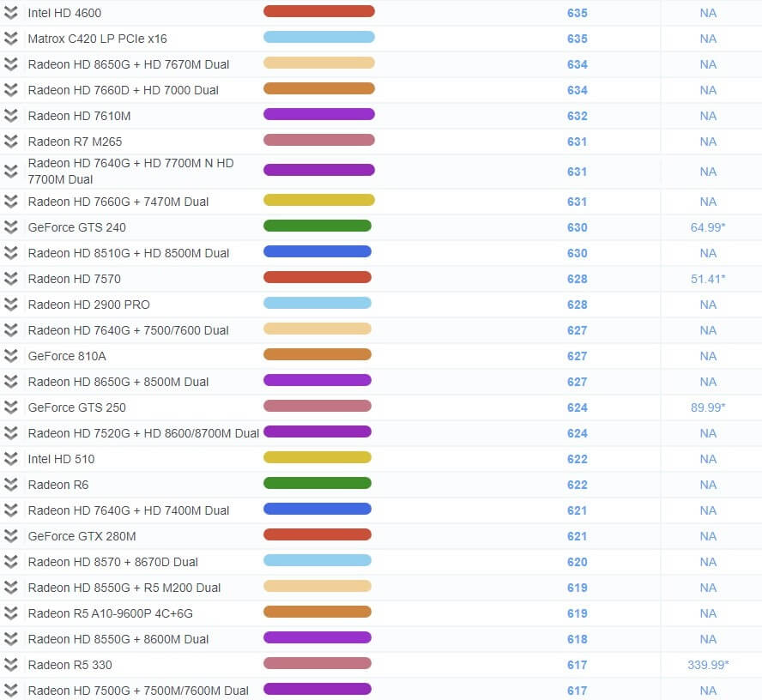Expand the Radeon HD 7570 row chevron
762x700 pixels.
[x=10, y=279]
